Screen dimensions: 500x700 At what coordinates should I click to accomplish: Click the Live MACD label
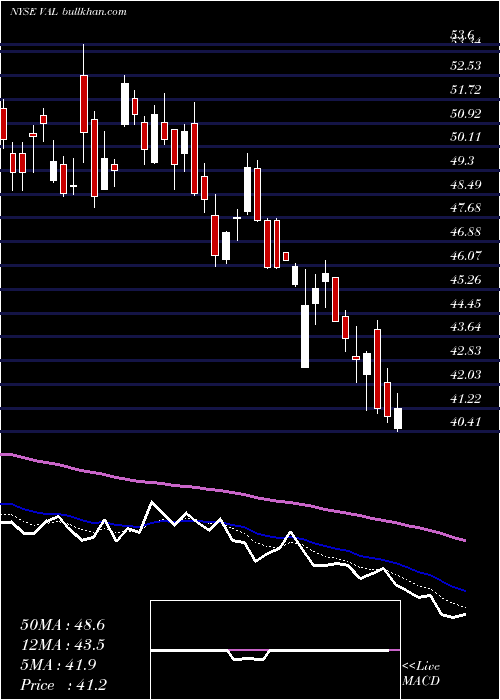point(421,674)
